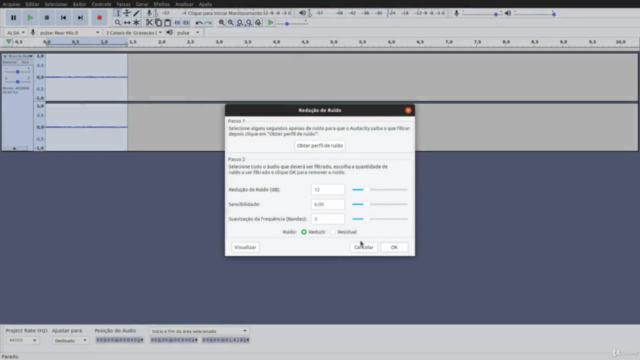Click the Zoom Toggle icon
Screen dimensions: 640x360
coord(258,22)
